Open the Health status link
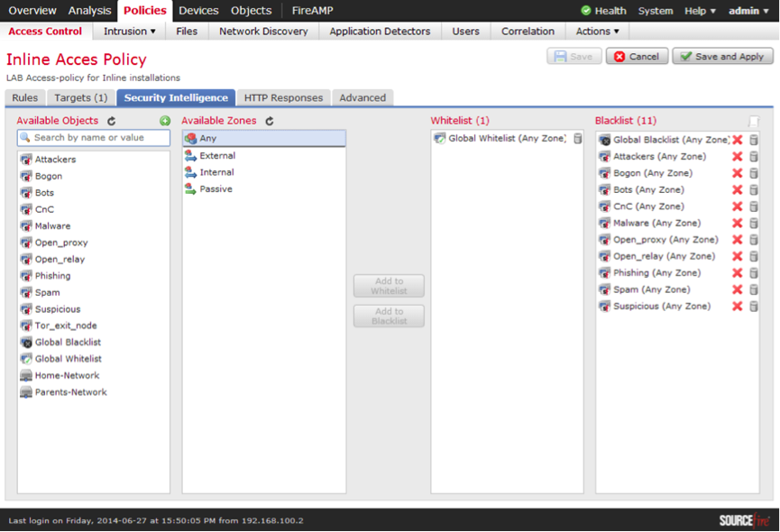The width and height of the screenshot is (780, 532). 604,11
